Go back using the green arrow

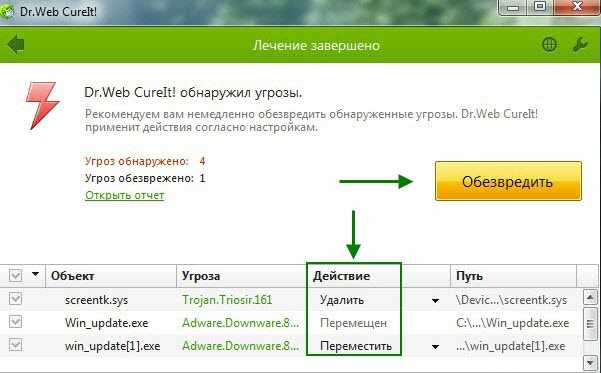click(16, 44)
